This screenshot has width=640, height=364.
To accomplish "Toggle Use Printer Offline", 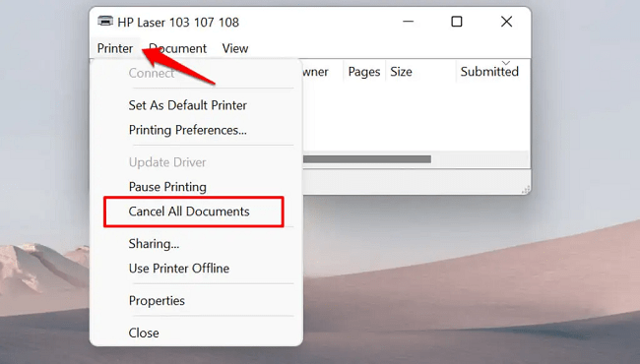I will (179, 269).
